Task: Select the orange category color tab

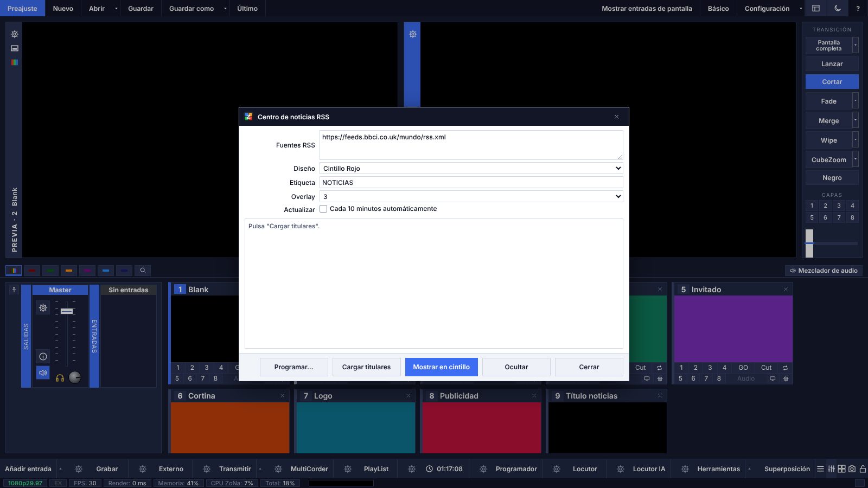Action: click(68, 271)
